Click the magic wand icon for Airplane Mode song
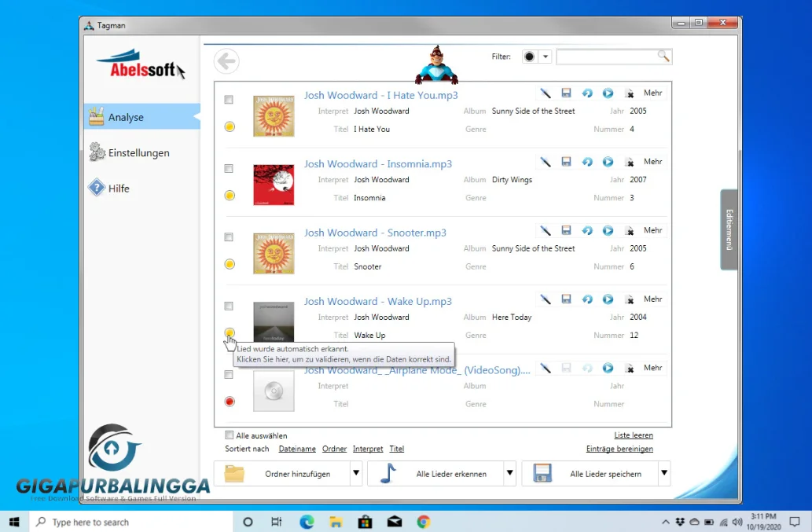This screenshot has height=532, width=812. coord(546,368)
